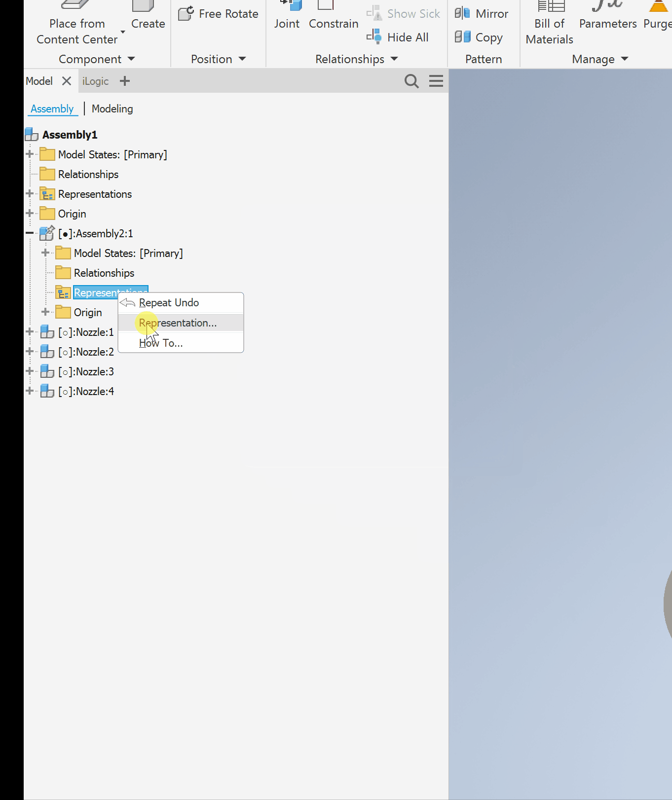
Task: Select Relationships under Assembly2:1
Action: [x=104, y=273]
